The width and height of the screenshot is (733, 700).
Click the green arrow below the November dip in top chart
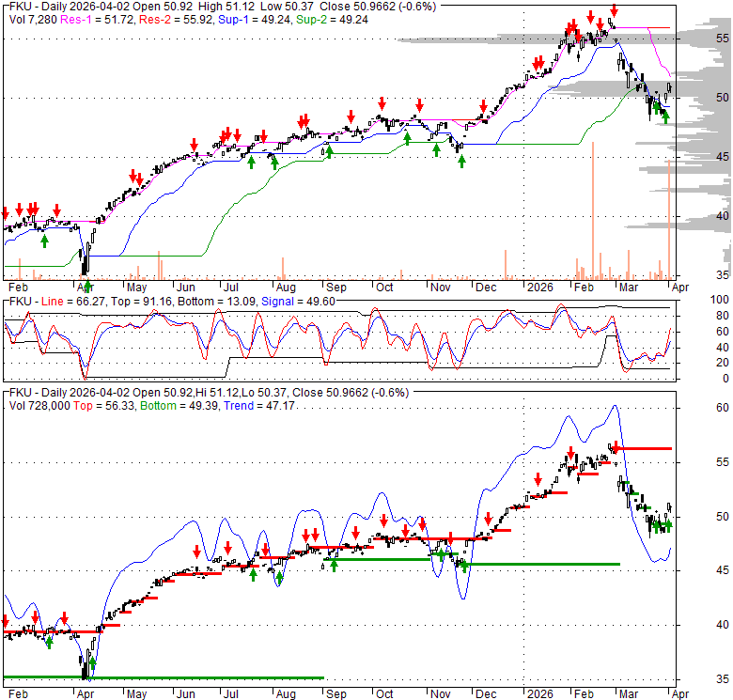point(461,161)
